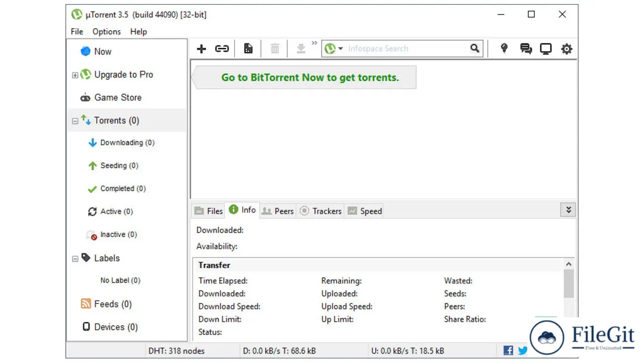The height and width of the screenshot is (362, 644).
Task: Click the Facebook icon in status bar
Action: coord(508,350)
